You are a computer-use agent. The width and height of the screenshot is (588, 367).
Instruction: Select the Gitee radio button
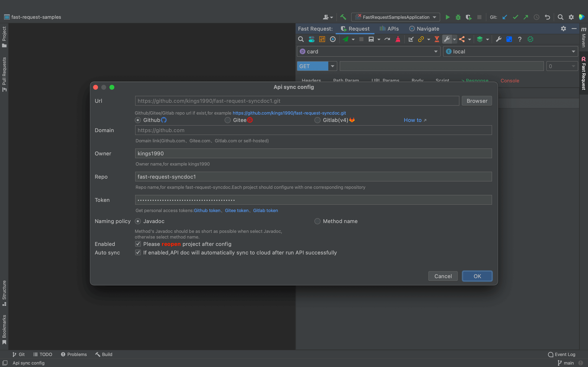coord(227,120)
